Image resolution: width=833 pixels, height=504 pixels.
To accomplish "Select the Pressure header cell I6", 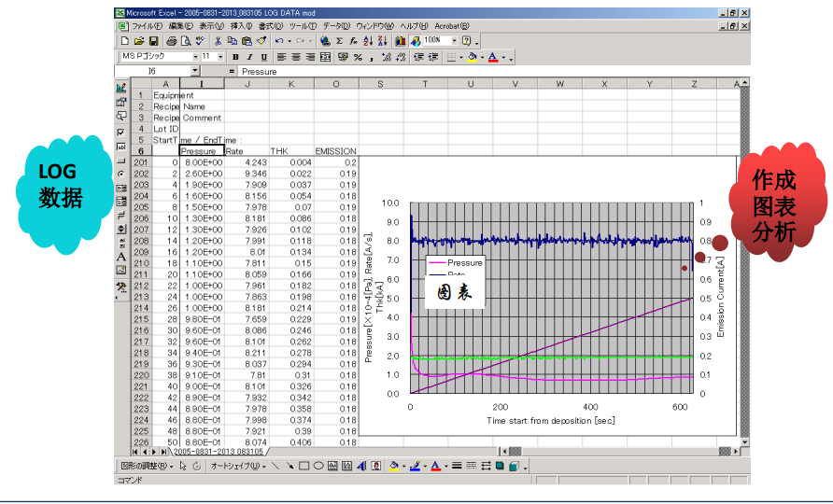I will click(201, 150).
